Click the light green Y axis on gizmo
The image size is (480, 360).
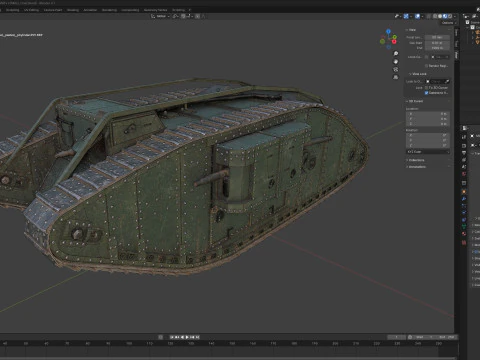(395, 37)
